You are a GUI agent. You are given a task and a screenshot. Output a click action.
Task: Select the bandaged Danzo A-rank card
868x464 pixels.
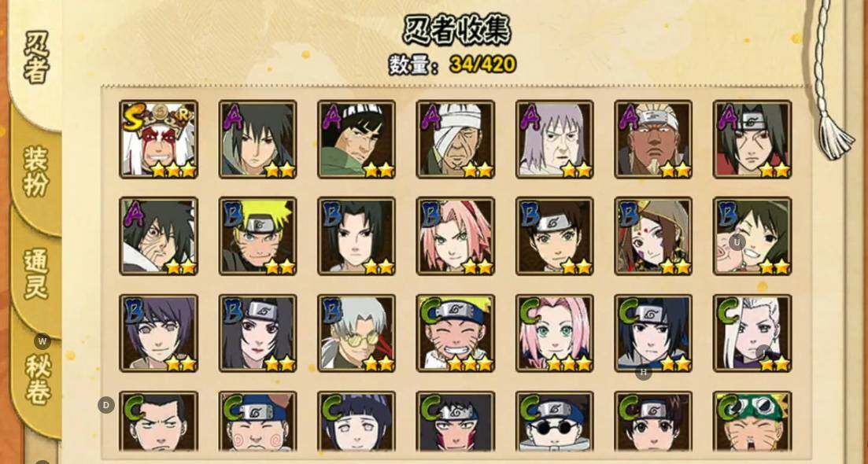click(456, 139)
